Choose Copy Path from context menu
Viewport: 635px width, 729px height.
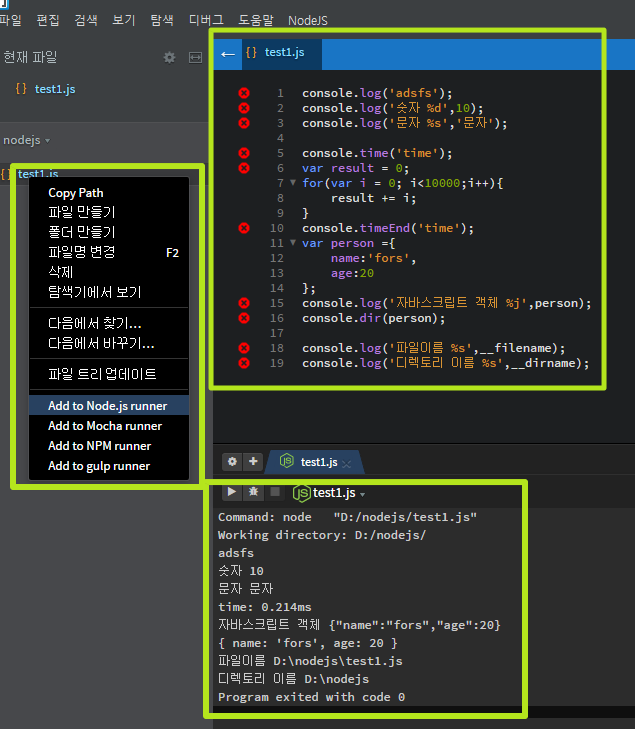coord(109,192)
